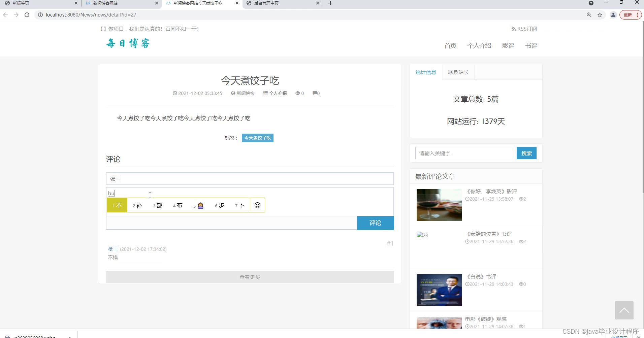Open 书评 in the navigation menu

coord(531,46)
